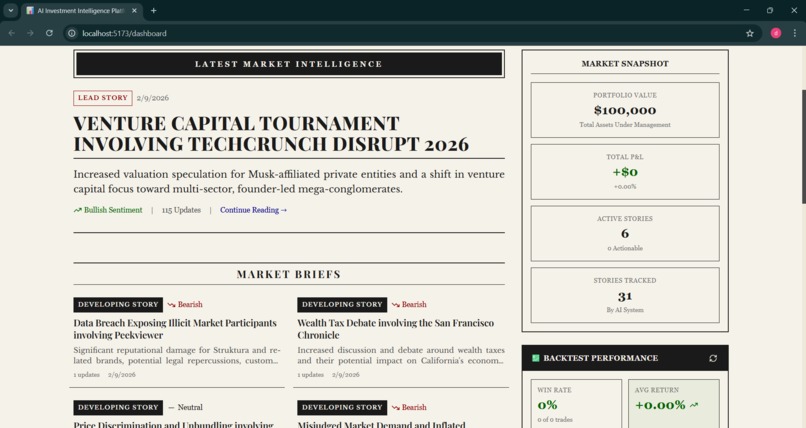Click the browser back arrow

point(11,33)
